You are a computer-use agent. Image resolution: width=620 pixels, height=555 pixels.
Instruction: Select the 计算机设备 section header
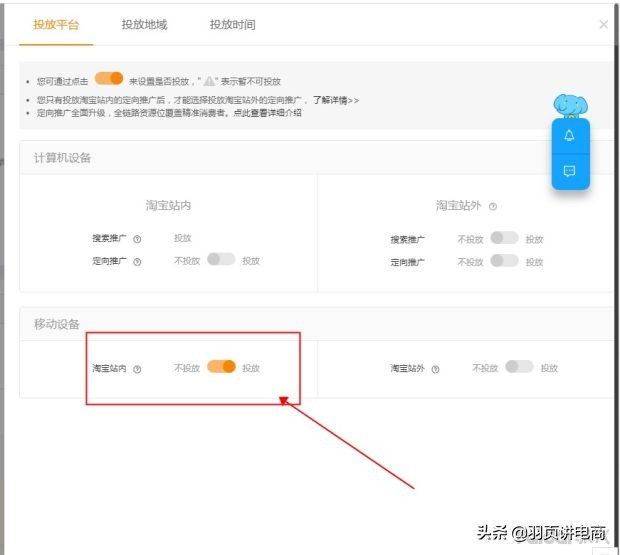62,158
